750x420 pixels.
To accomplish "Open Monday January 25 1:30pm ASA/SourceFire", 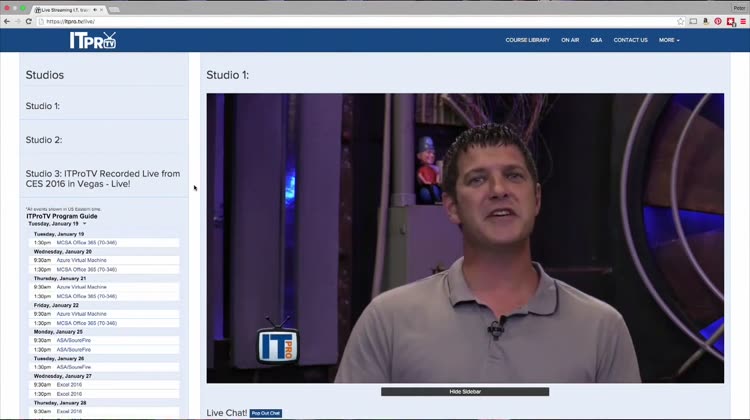I will pyautogui.click(x=104, y=350).
